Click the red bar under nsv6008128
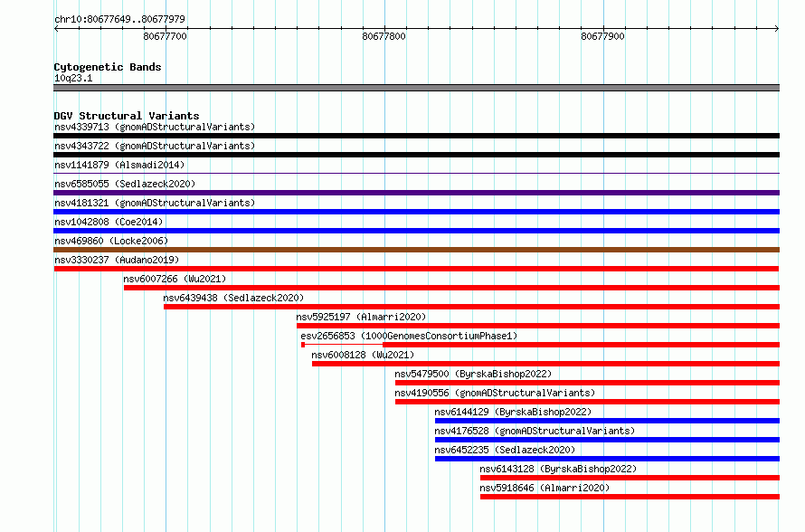Screen dimensions: 805x532 click(545, 364)
